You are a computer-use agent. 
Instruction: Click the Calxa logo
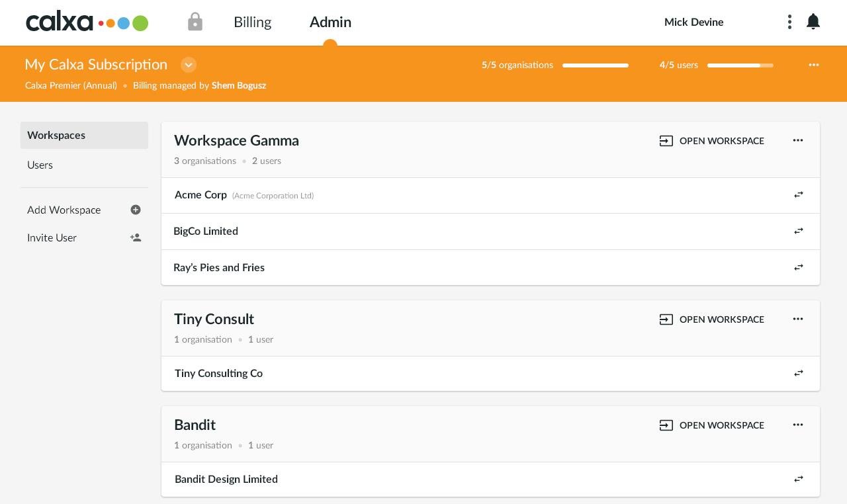coord(87,22)
